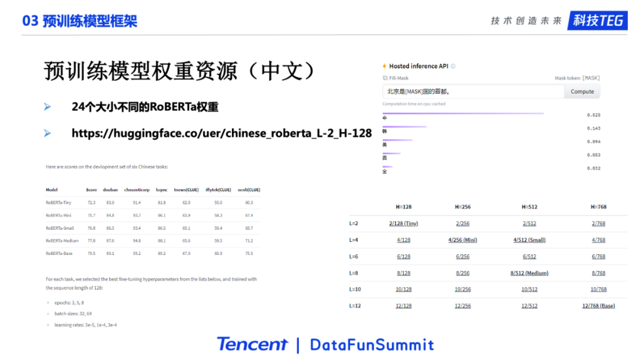
Task: Click the Mask token: [MASK] label
Action: tap(577, 78)
